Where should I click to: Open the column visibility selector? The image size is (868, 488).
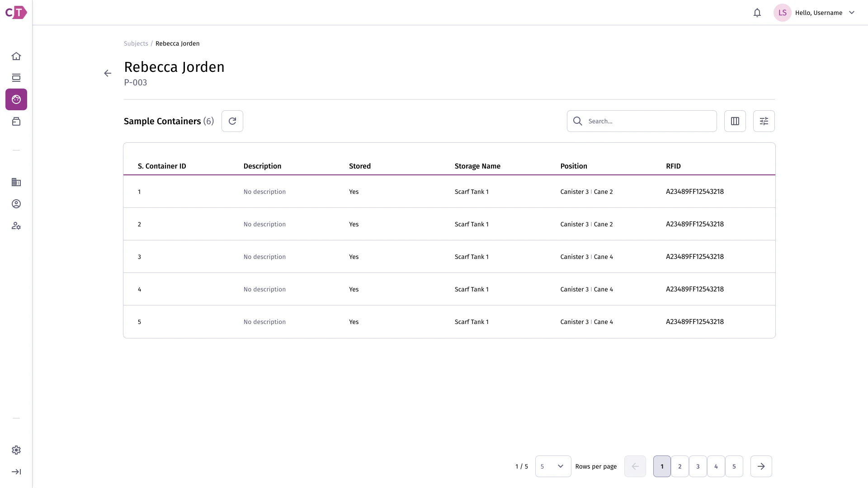[x=735, y=121]
